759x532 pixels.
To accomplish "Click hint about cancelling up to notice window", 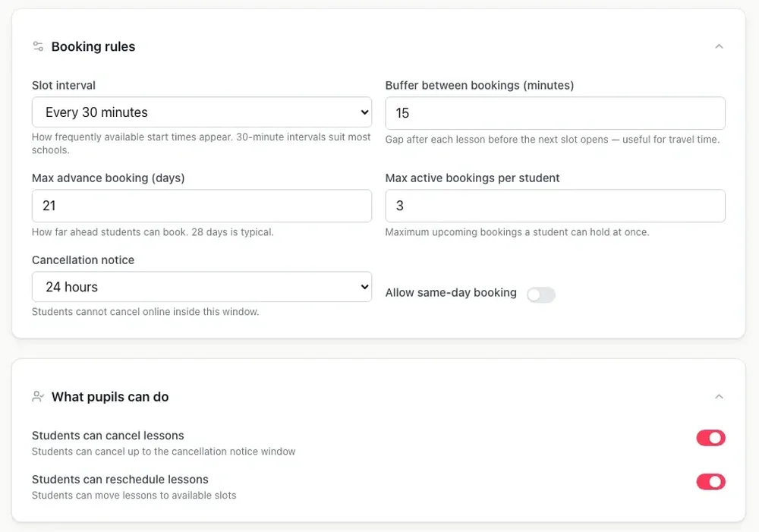I will pos(164,451).
